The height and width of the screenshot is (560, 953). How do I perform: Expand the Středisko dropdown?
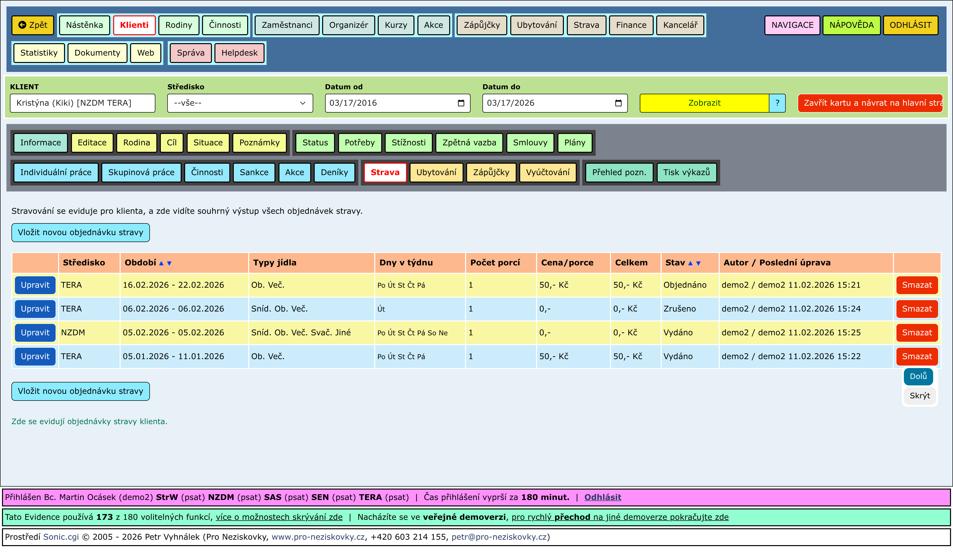click(x=240, y=103)
